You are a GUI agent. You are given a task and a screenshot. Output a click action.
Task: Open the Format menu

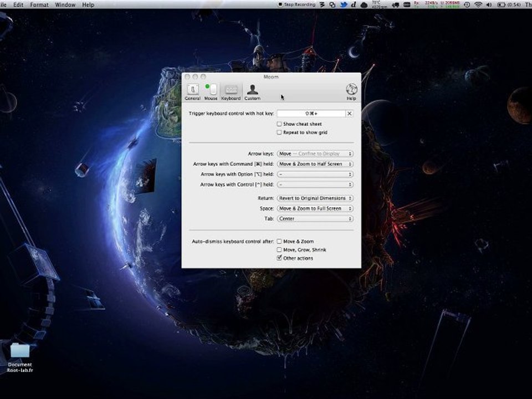coord(39,4)
